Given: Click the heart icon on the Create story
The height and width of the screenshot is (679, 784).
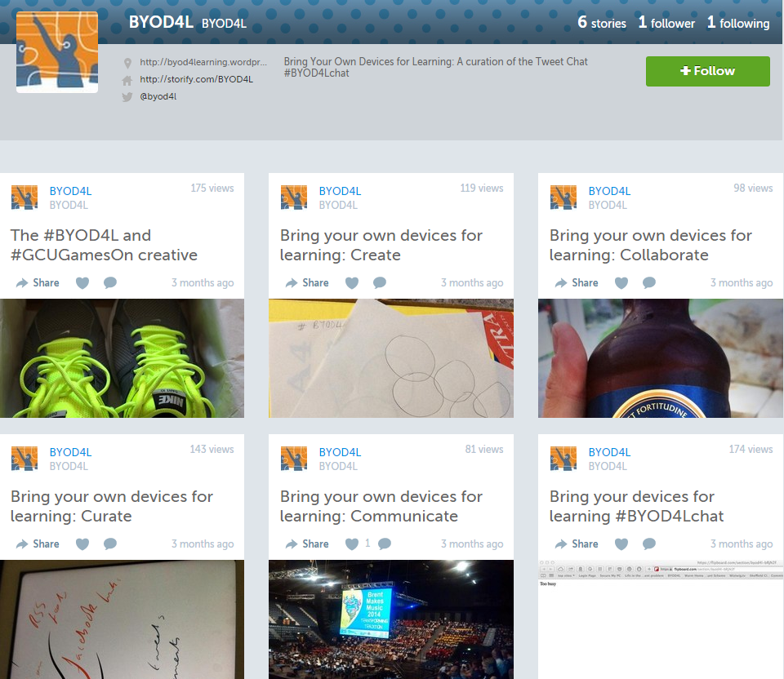Looking at the screenshot, I should 352,283.
